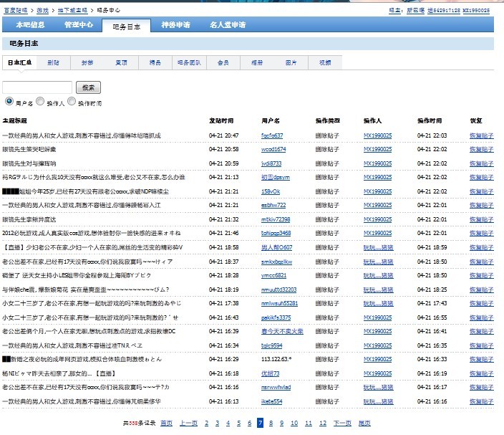Viewport: 504px width, 435px height.
Task: Jump to page 10 of records
Action: 294,423
